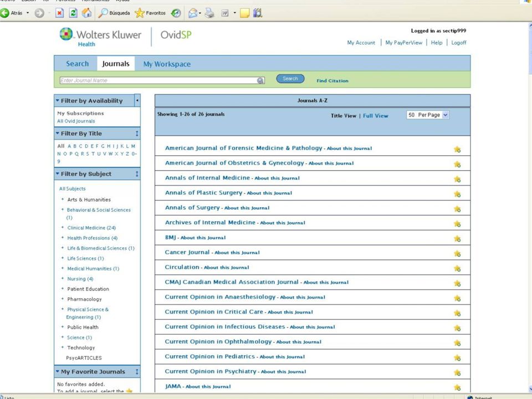This screenshot has height=399, width=532.
Task: Collapse the Filter by Availability panel
Action: [x=57, y=100]
